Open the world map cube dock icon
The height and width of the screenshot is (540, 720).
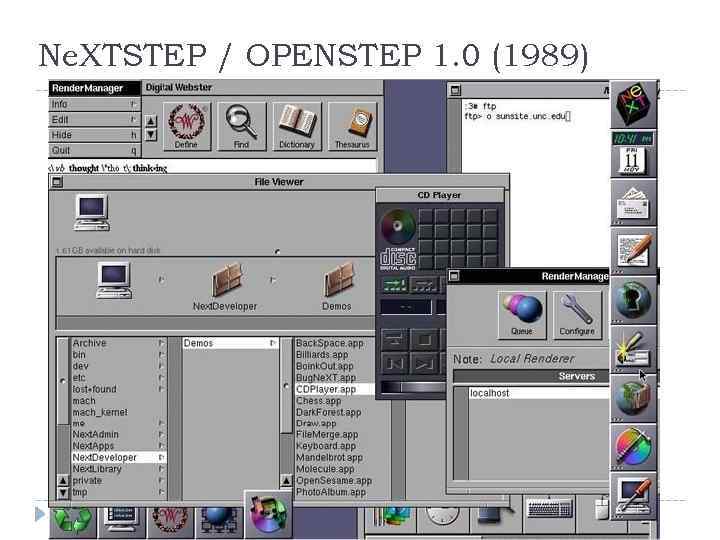click(633, 399)
